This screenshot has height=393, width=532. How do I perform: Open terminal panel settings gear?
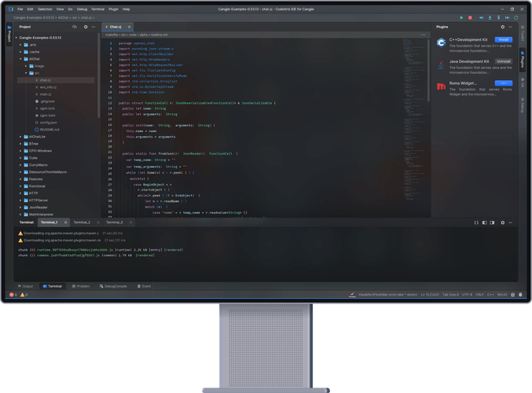tap(503, 222)
